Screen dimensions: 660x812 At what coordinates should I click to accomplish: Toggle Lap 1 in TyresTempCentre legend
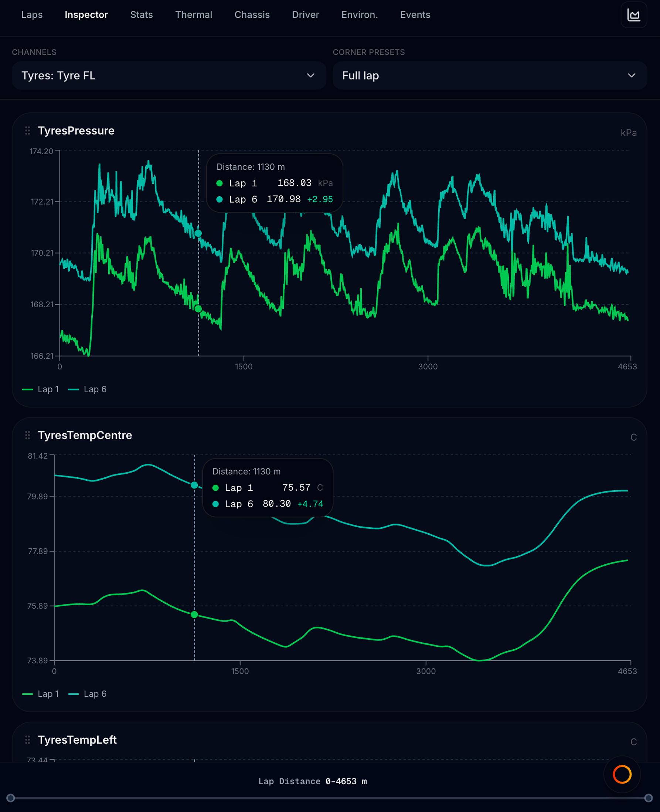click(41, 694)
